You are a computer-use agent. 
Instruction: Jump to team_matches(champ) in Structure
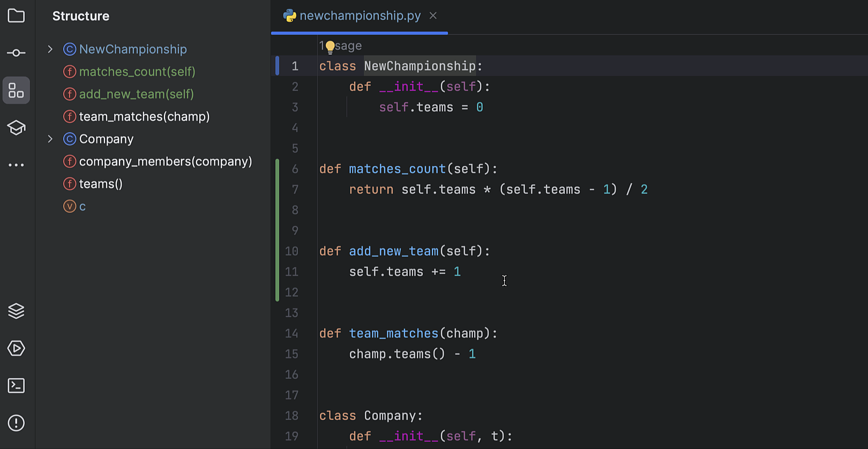[x=144, y=117]
